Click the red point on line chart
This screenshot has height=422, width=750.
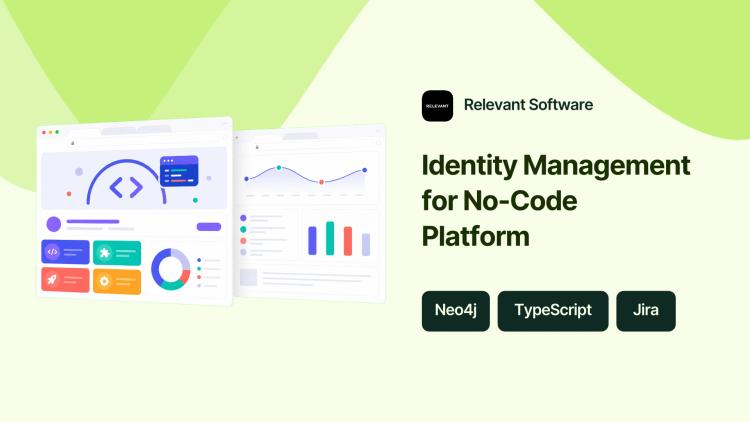(x=321, y=182)
